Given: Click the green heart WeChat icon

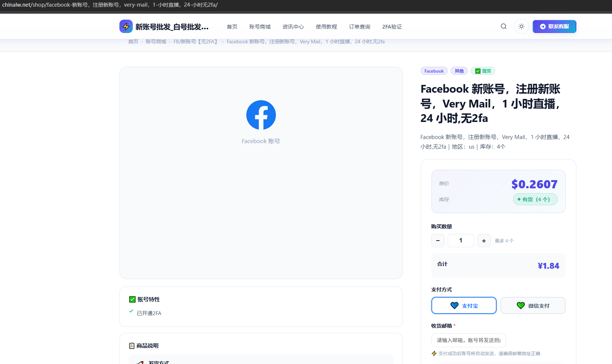Looking at the screenshot, I should pyautogui.click(x=521, y=305).
